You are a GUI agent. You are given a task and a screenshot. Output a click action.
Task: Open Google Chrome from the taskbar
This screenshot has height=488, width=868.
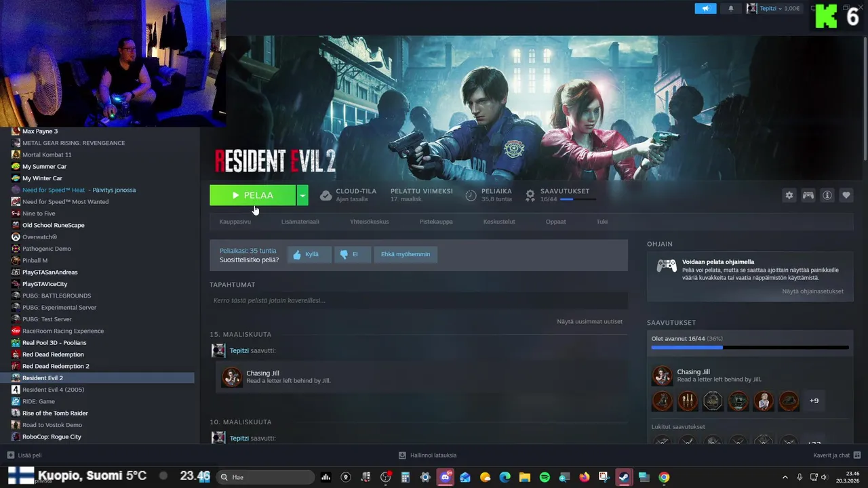[664, 477]
